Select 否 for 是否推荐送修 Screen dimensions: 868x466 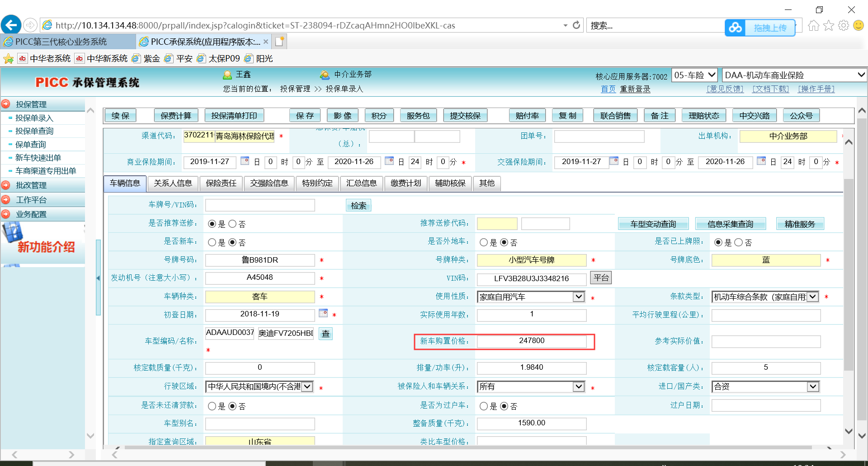pyautogui.click(x=232, y=224)
